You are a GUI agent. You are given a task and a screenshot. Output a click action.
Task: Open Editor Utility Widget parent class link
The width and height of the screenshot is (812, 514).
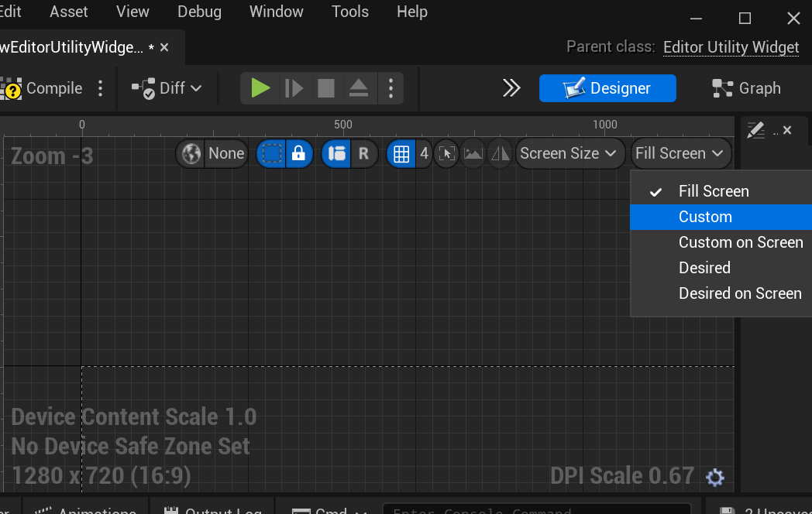pyautogui.click(x=731, y=47)
